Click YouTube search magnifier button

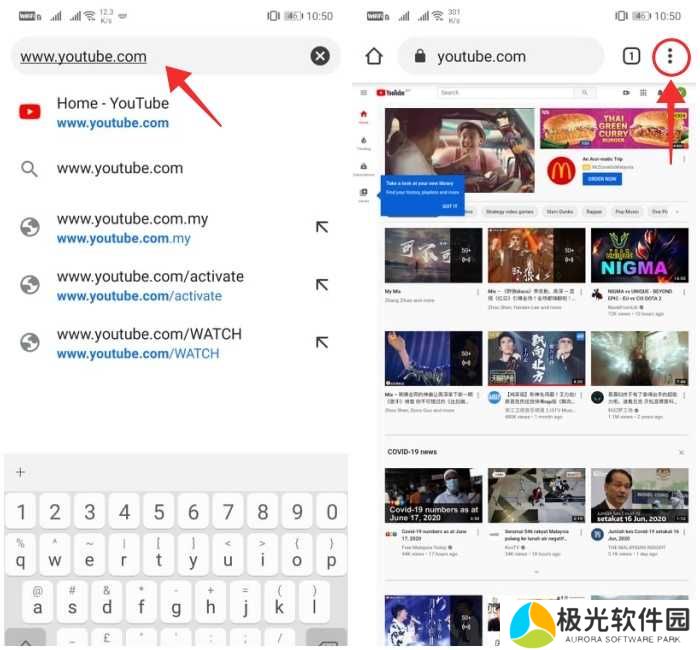coord(582,92)
